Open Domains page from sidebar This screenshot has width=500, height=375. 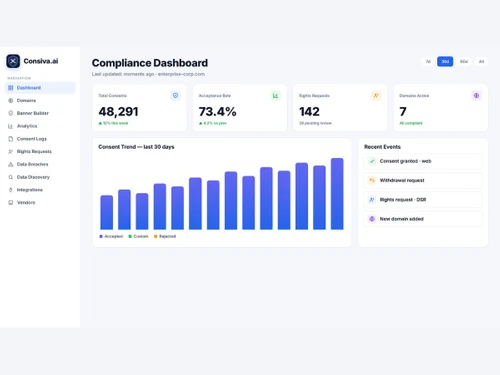tap(40, 100)
